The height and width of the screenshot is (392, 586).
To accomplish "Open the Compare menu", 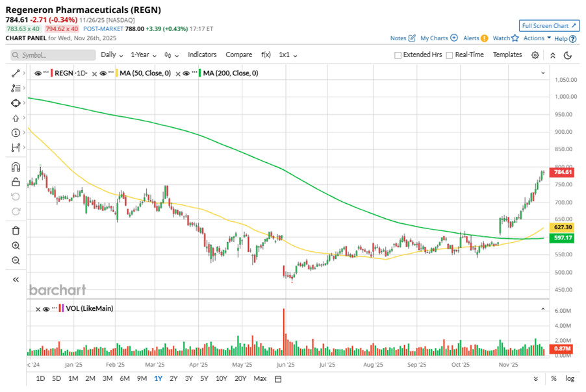I will pos(239,55).
